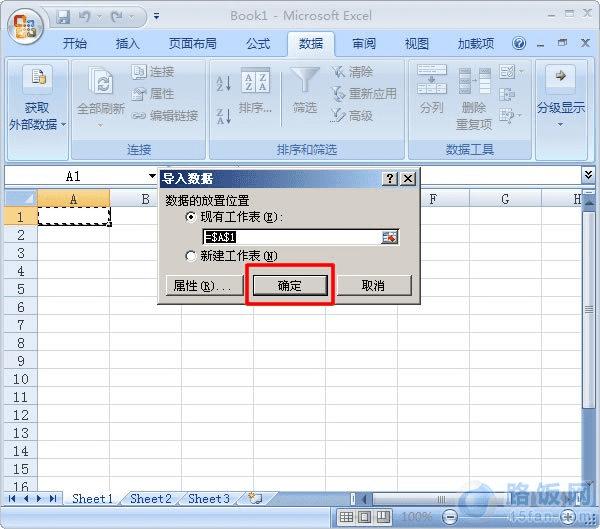The height and width of the screenshot is (529, 600).
Task: Switch to 公式 tab
Action: 258,44
